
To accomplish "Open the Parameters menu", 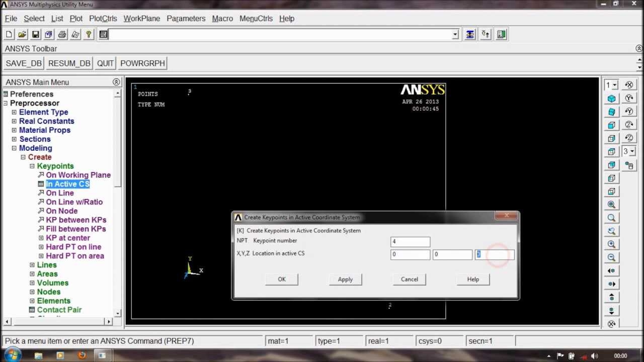I will pos(186,19).
